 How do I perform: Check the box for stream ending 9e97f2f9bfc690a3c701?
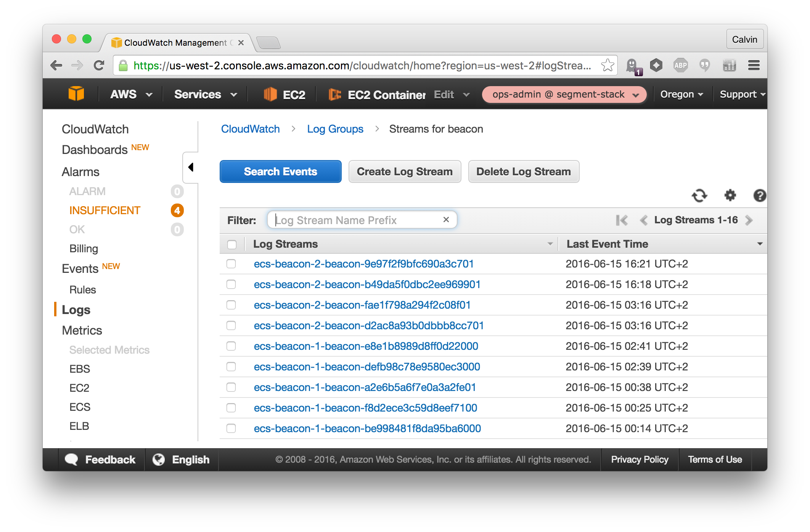tap(231, 264)
